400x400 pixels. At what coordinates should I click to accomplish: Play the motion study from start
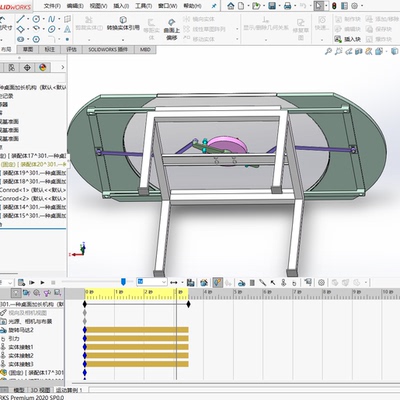[32, 283]
